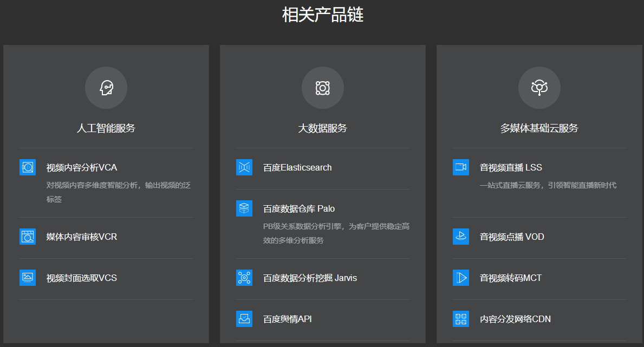The width and height of the screenshot is (644, 347).
Task: Open the 百度数据分析挖掘 Jarvis link
Action: tap(310, 278)
